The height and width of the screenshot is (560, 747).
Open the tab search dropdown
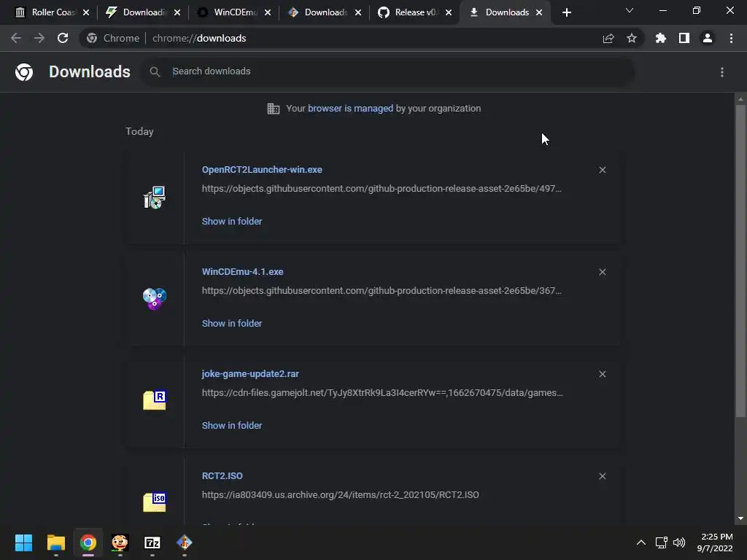pyautogui.click(x=630, y=10)
